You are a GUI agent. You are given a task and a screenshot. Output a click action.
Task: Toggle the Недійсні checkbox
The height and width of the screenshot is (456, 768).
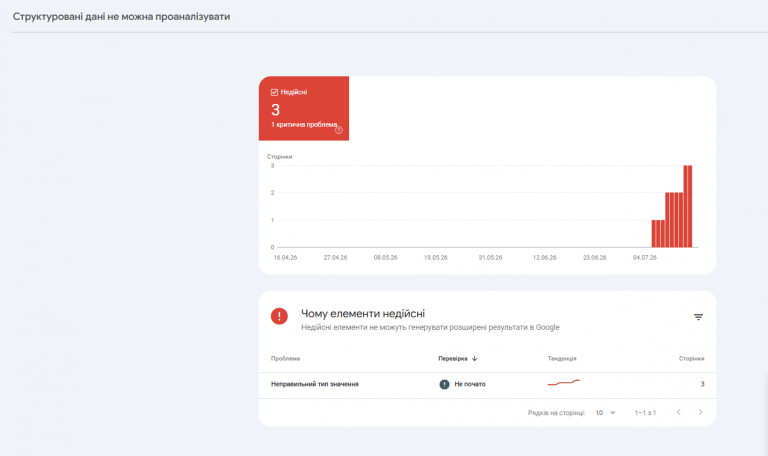(274, 92)
